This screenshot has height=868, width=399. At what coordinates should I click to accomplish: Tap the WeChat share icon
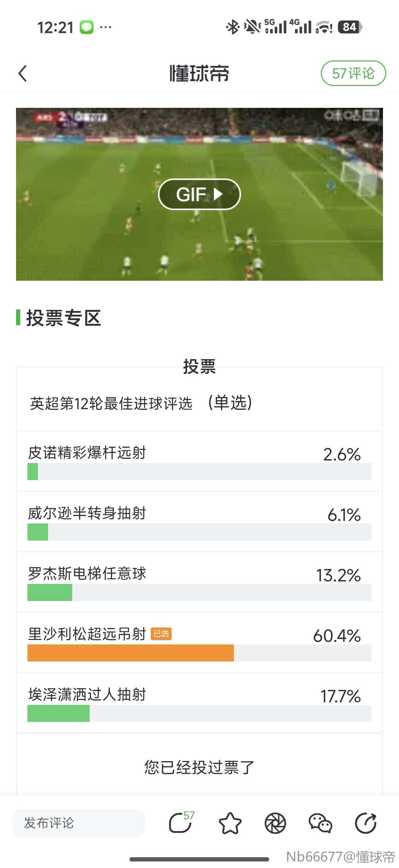tap(321, 823)
